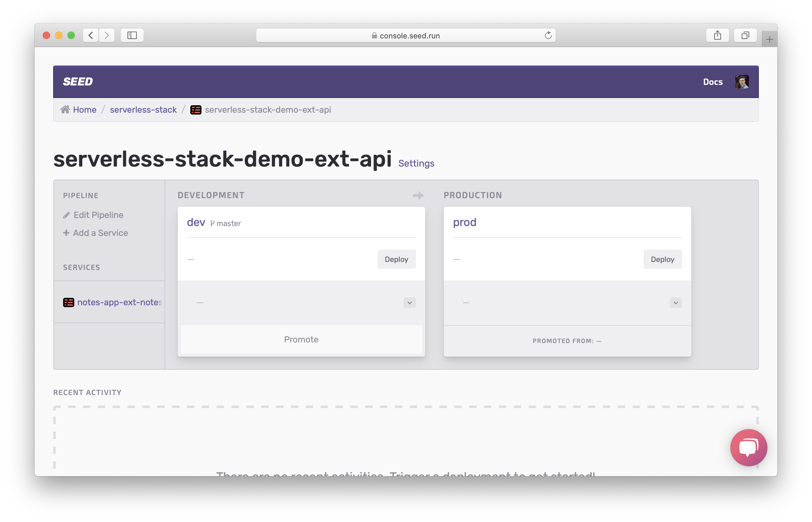
Task: Open the Edit Pipeline option
Action: [98, 215]
